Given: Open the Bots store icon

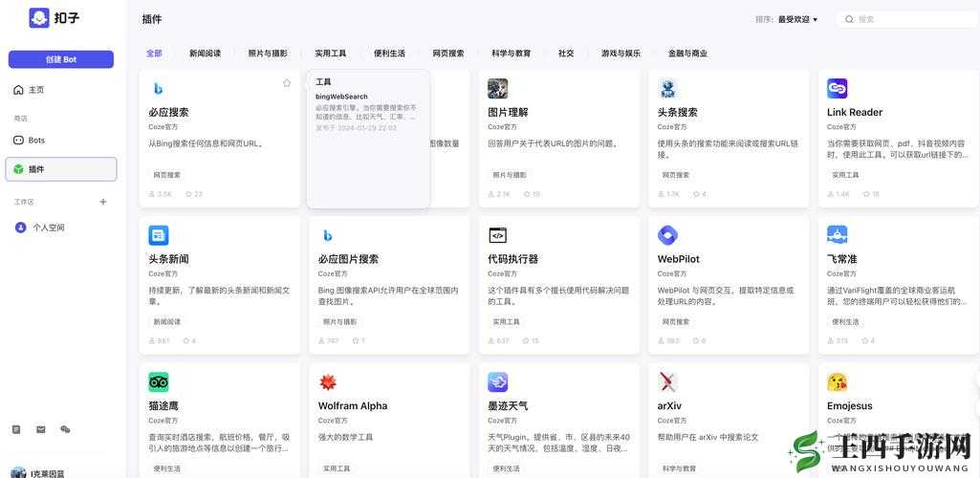Looking at the screenshot, I should [19, 140].
